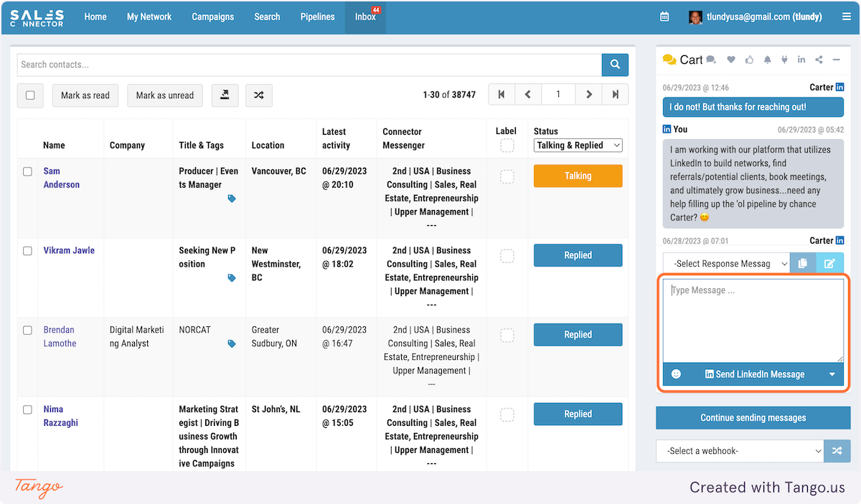The height and width of the screenshot is (504, 861).
Task: Toggle the label box in Vikram Jawle's row
Action: coord(507,256)
